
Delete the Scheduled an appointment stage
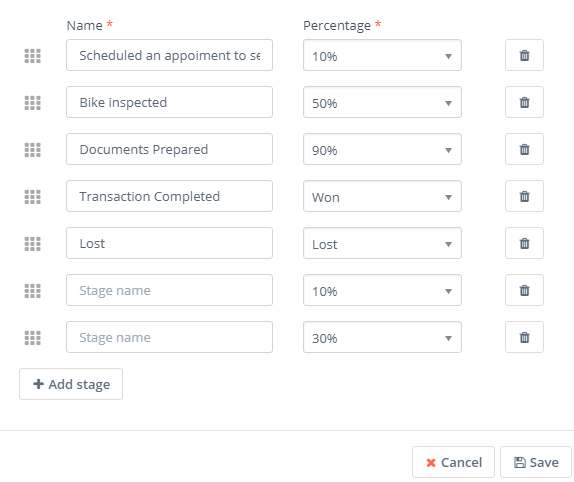point(524,55)
